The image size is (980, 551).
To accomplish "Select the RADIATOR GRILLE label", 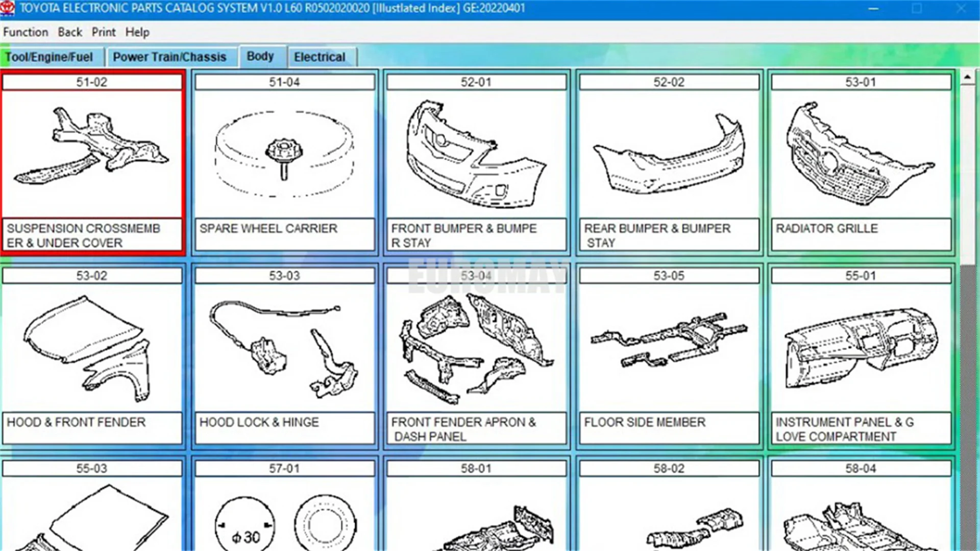I will point(861,235).
